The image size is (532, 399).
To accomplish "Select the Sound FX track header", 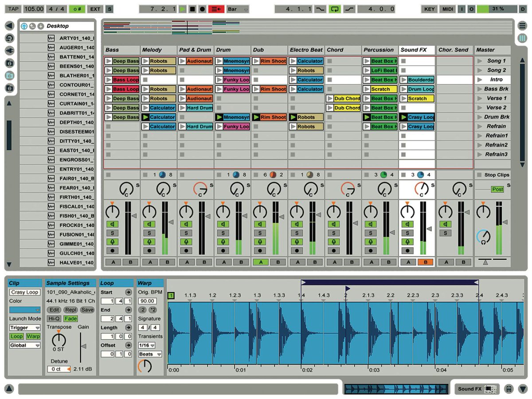I will tap(417, 50).
